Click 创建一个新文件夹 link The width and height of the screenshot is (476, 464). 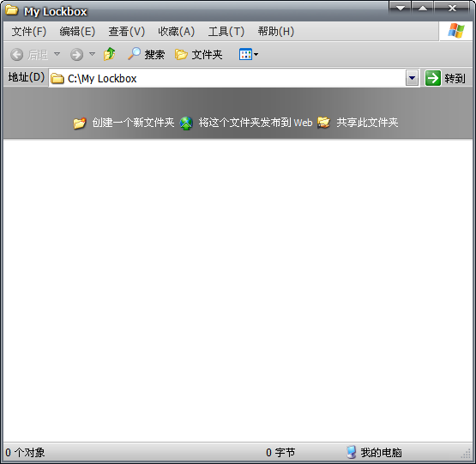pyautogui.click(x=133, y=123)
